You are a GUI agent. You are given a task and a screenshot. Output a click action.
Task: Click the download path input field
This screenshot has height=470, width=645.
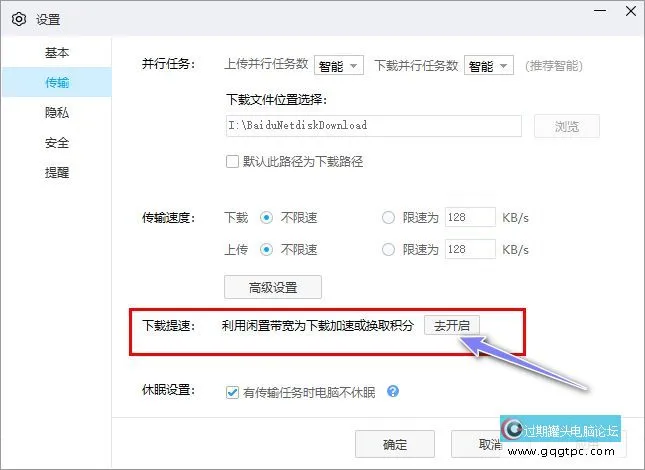coord(374,126)
